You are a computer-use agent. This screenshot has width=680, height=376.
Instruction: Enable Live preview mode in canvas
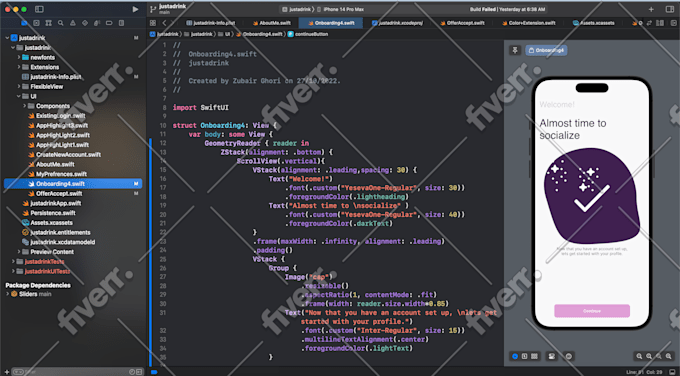coord(515,356)
